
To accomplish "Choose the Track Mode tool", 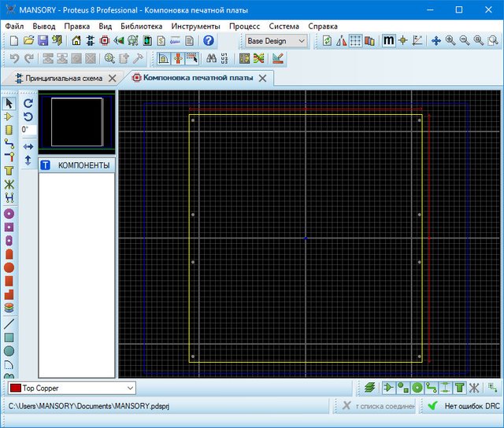I will point(9,143).
